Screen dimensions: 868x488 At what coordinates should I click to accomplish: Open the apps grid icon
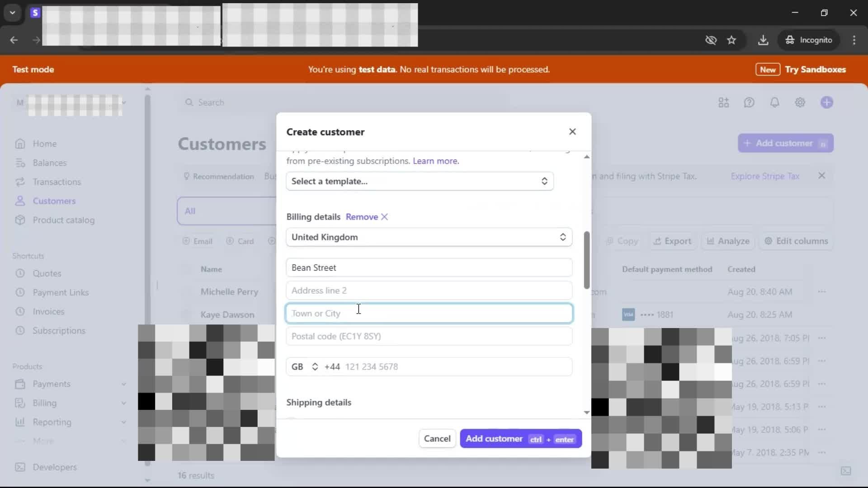tap(723, 103)
